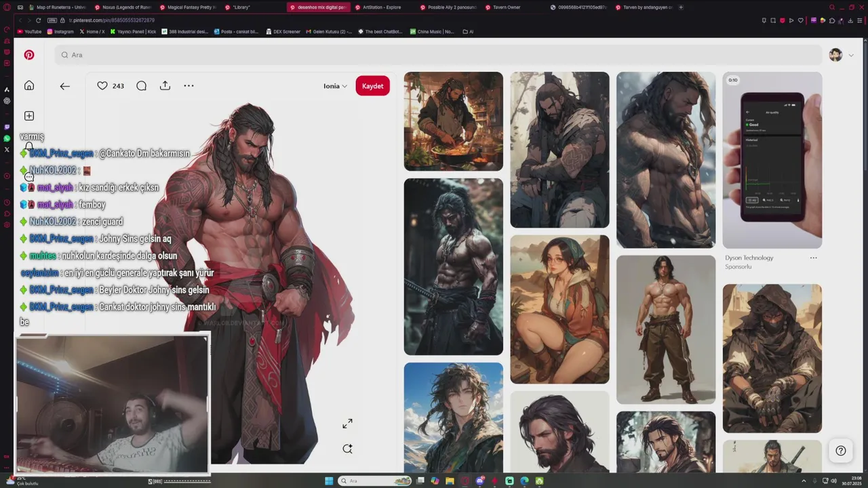Click the volume icon in the system tray
The width and height of the screenshot is (868, 488).
833,481
